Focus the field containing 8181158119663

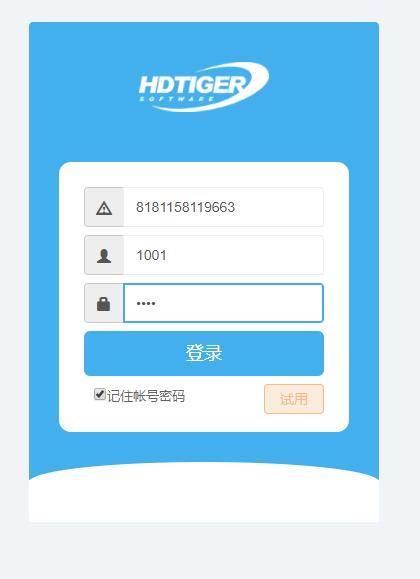tap(223, 207)
